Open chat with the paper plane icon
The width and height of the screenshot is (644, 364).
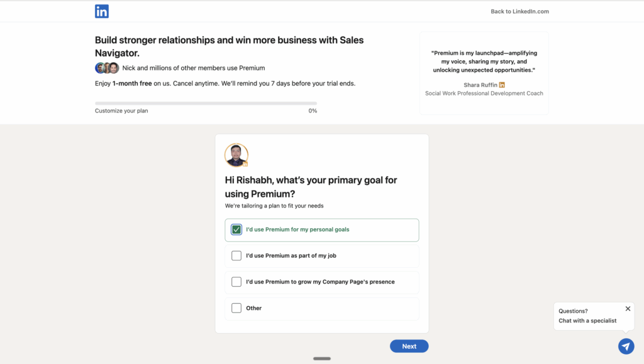[626, 346]
